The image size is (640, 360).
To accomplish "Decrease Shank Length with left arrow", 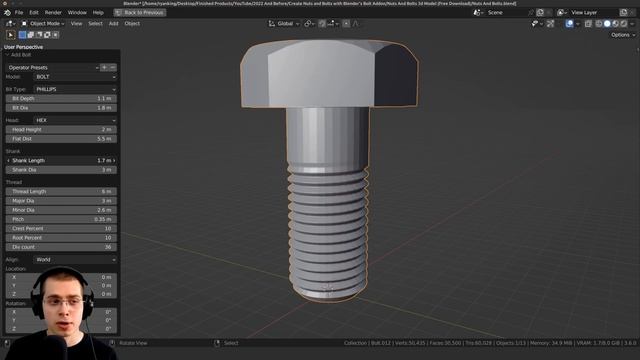I will point(8,160).
